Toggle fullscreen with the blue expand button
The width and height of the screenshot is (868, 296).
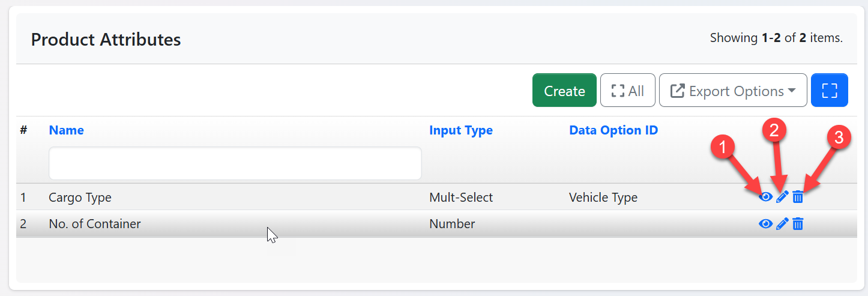click(x=829, y=91)
